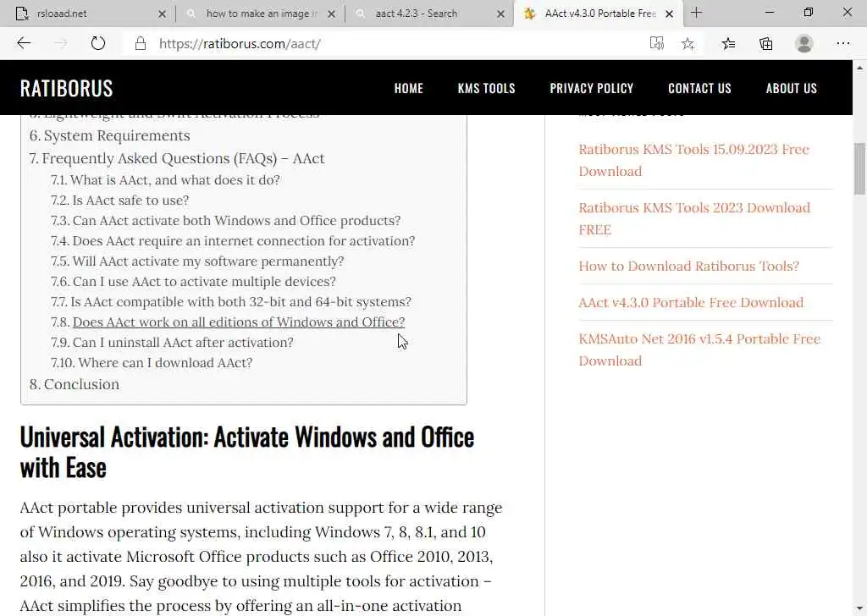This screenshot has height=616, width=867.
Task: Open '7.1. What is AAct' contents link
Action: point(165,180)
